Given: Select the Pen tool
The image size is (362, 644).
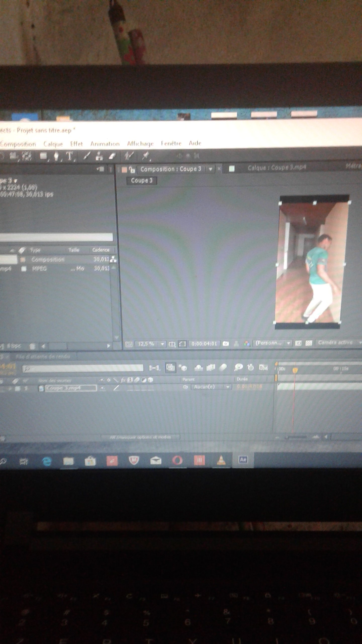Looking at the screenshot, I should 56,156.
